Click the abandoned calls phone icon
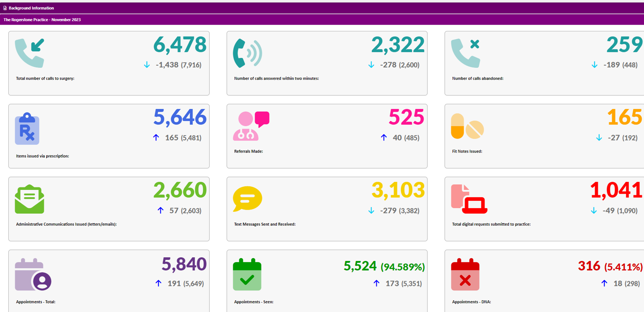Image resolution: width=644 pixels, height=312 pixels. click(x=465, y=53)
